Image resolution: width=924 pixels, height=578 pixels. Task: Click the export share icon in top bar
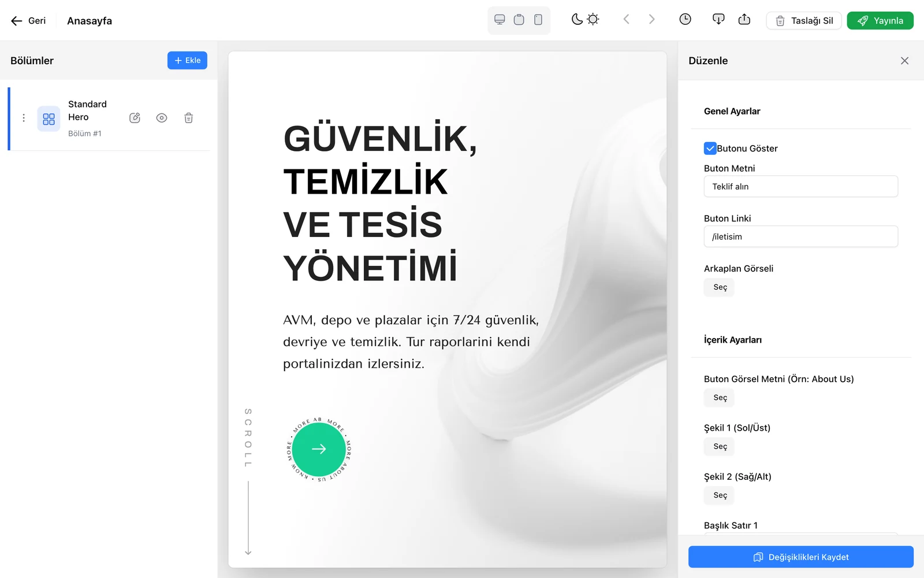pos(744,20)
